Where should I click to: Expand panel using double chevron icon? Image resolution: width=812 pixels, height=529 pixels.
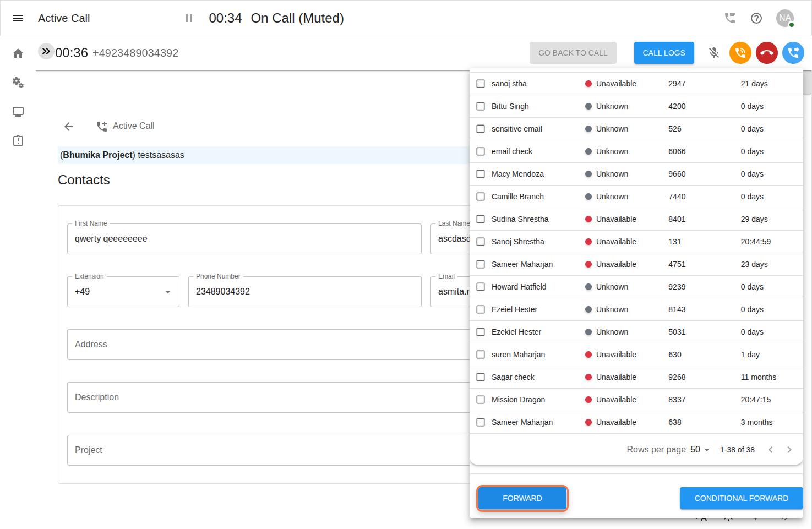(46, 51)
